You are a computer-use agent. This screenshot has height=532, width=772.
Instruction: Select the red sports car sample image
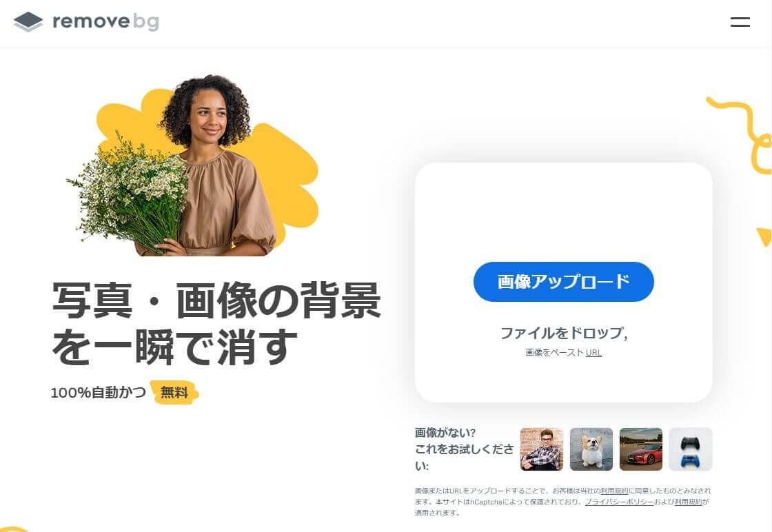pos(640,449)
